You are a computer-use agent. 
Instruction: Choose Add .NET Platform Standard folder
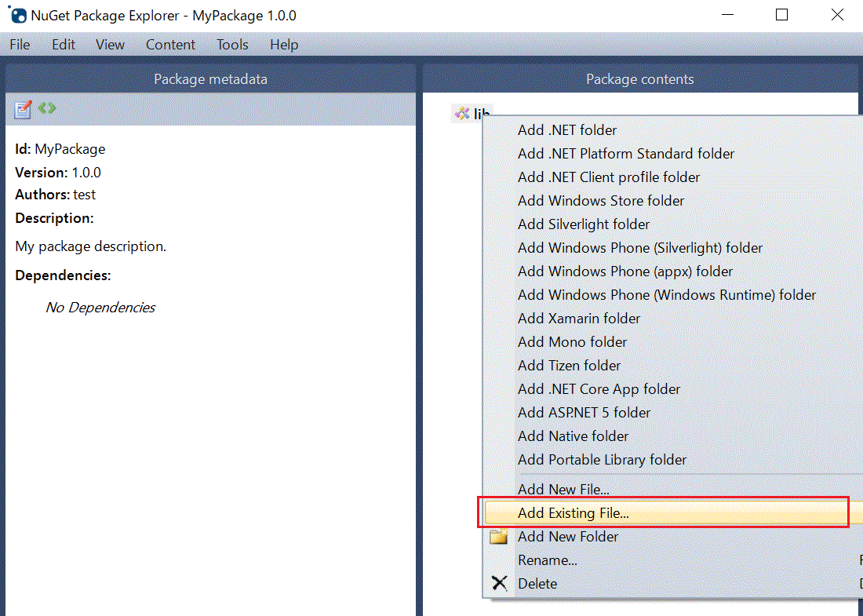click(x=672, y=154)
